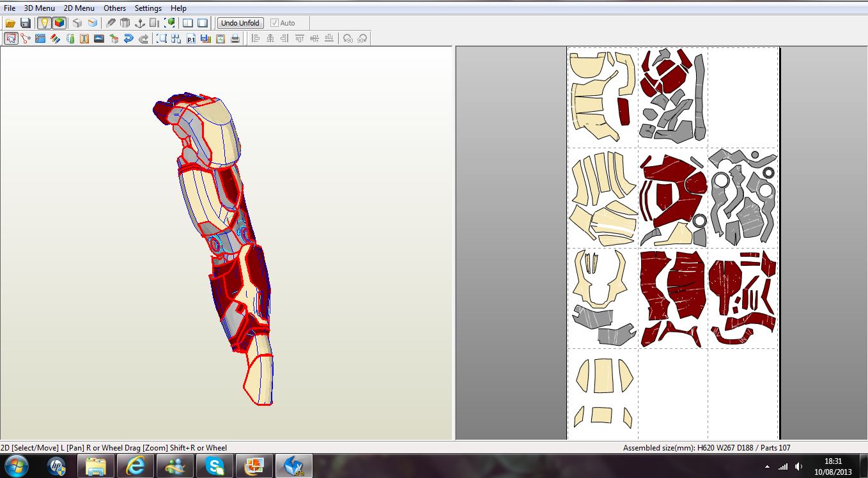
Task: Click the align vertical middle icon
Action: [314, 38]
